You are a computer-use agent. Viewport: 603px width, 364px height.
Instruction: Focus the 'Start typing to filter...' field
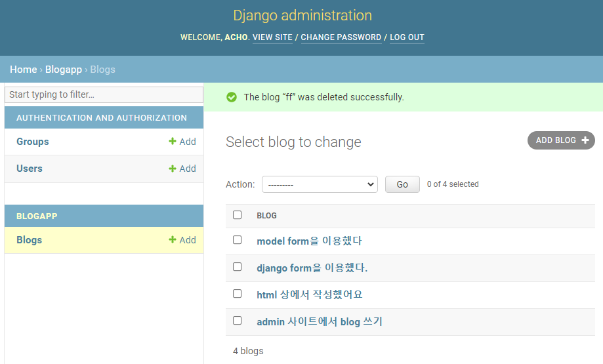click(104, 94)
